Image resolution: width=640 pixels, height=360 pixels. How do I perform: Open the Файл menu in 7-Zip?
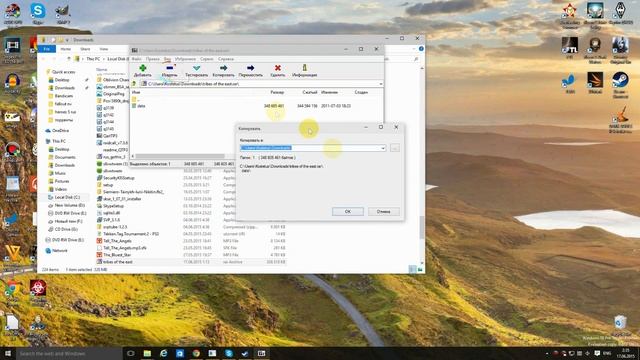pyautogui.click(x=136, y=59)
